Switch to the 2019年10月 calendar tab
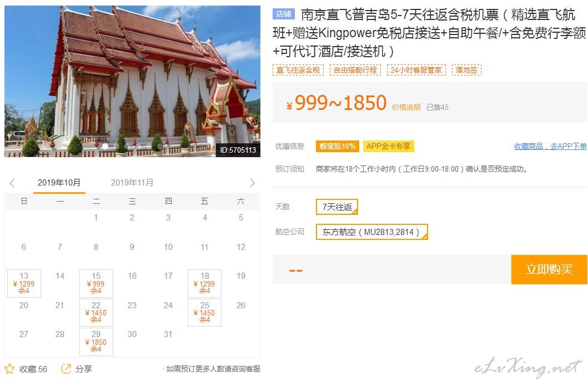Viewport: 588px width, 386px height. (x=59, y=183)
